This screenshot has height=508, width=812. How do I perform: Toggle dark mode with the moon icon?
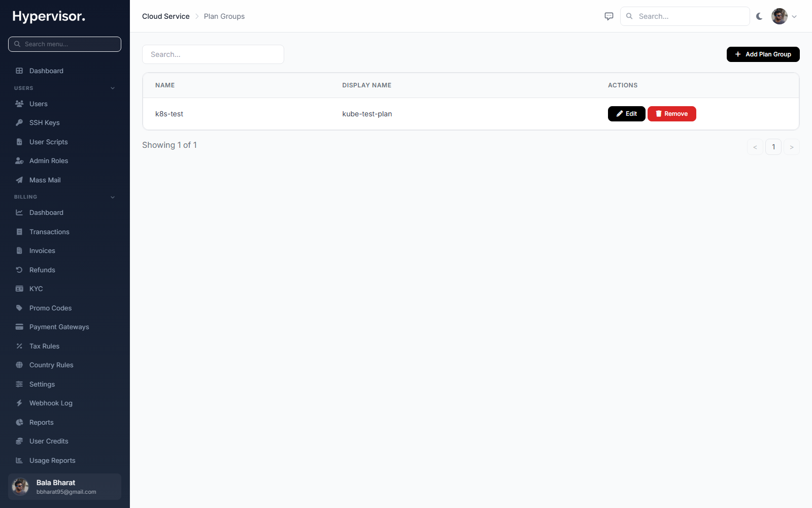pos(759,16)
